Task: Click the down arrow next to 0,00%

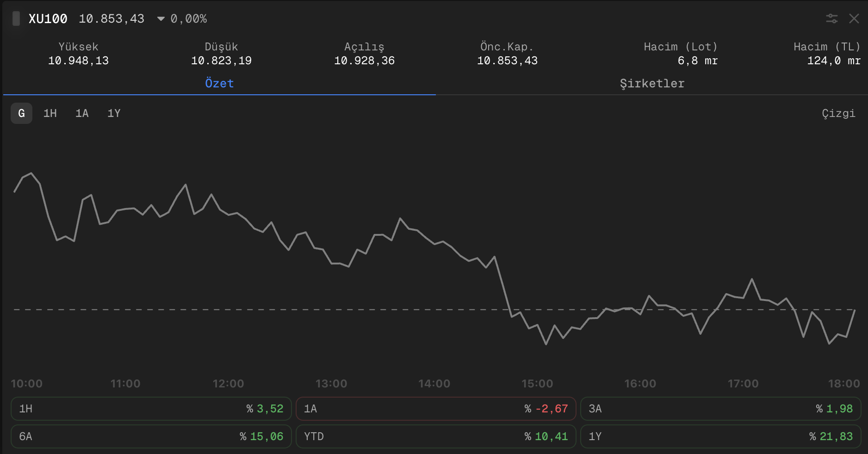Action: click(x=161, y=19)
